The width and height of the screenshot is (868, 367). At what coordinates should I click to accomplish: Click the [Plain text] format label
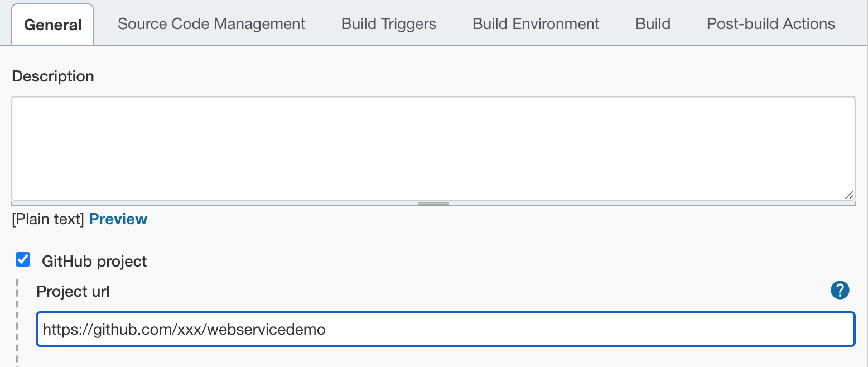[x=48, y=219]
